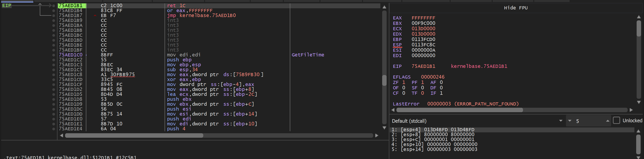The image size is (644, 159).
Task: Click the GetFileTime comment label
Action: click(308, 55)
